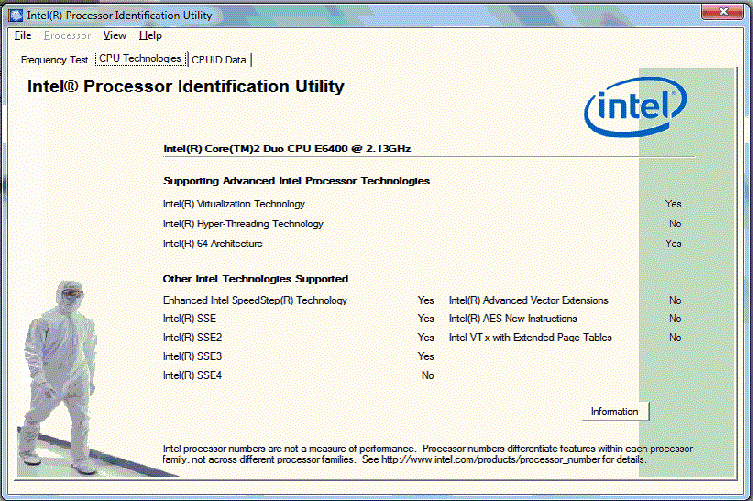
Task: Close the Processor Identification Utility window
Action: coord(724,12)
